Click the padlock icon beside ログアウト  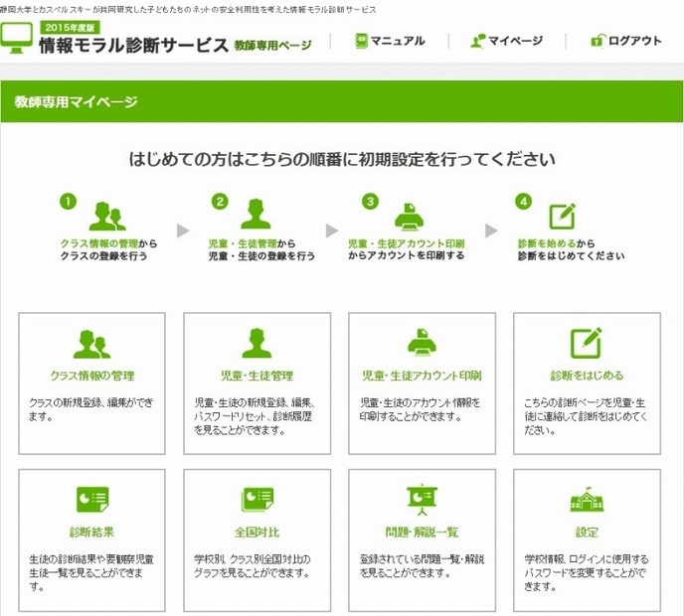click(x=598, y=41)
